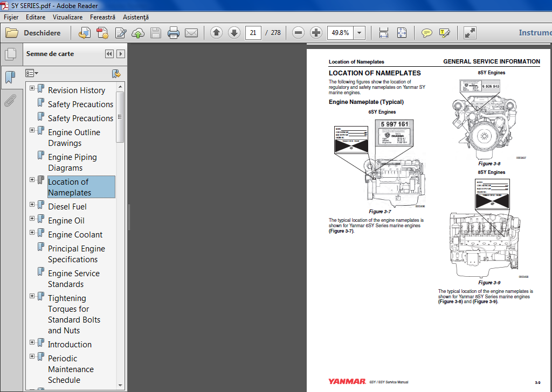Open the zoom level dropdown arrow
This screenshot has width=552, height=392.
[360, 33]
